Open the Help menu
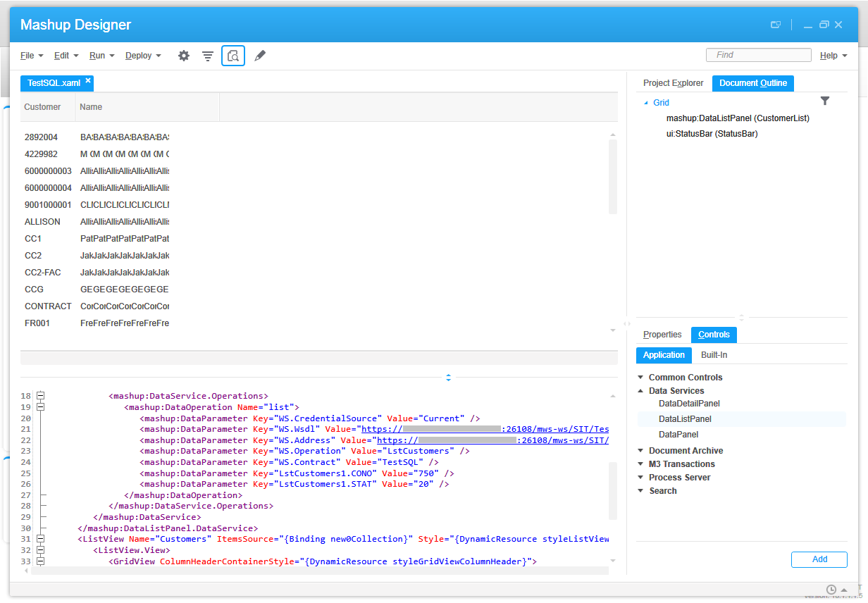 click(833, 56)
